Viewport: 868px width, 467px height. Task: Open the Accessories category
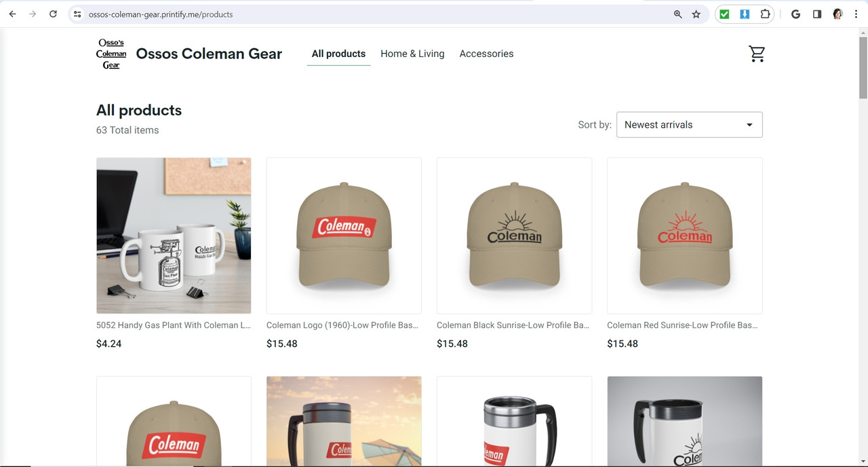(x=486, y=54)
